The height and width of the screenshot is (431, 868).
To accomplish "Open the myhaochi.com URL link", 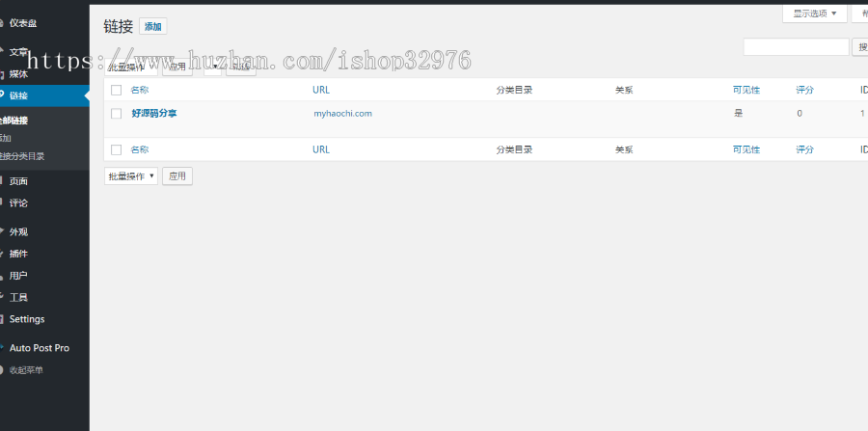I will [x=342, y=114].
